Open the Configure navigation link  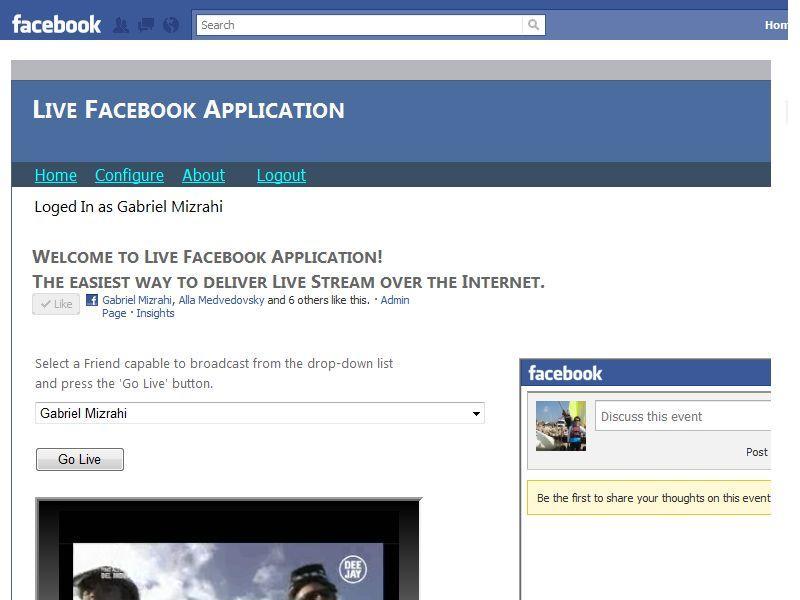[129, 175]
